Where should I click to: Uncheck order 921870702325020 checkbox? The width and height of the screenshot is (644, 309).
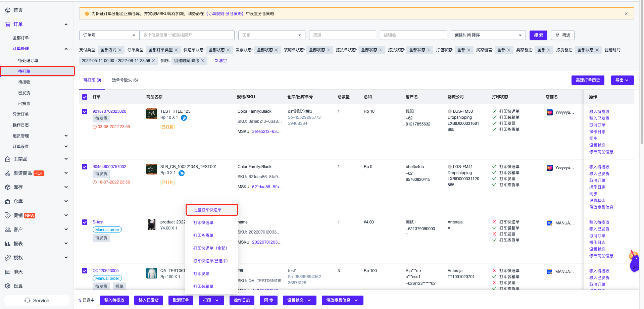85,111
